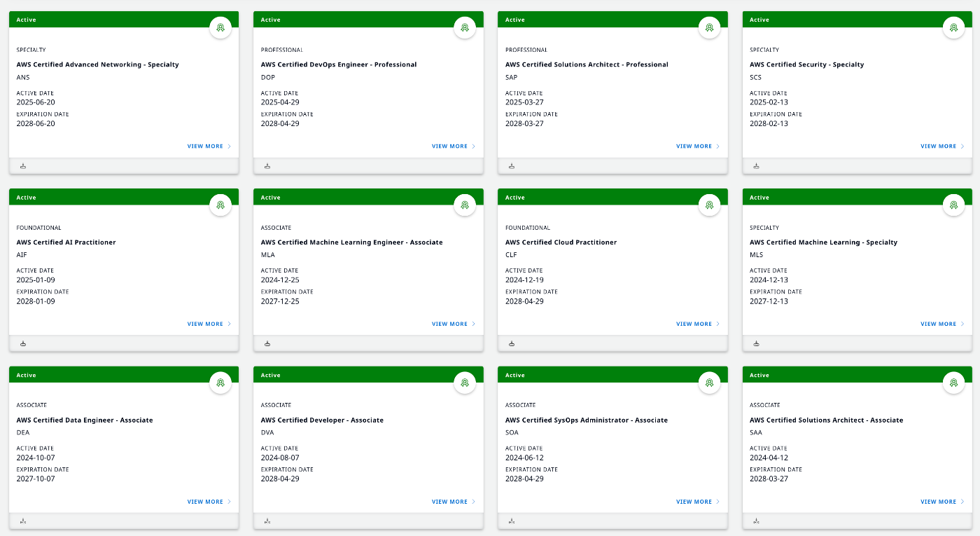The width and height of the screenshot is (980, 536).
Task: Click badge icon on Advanced Networking Specialty card
Action: pos(220,28)
